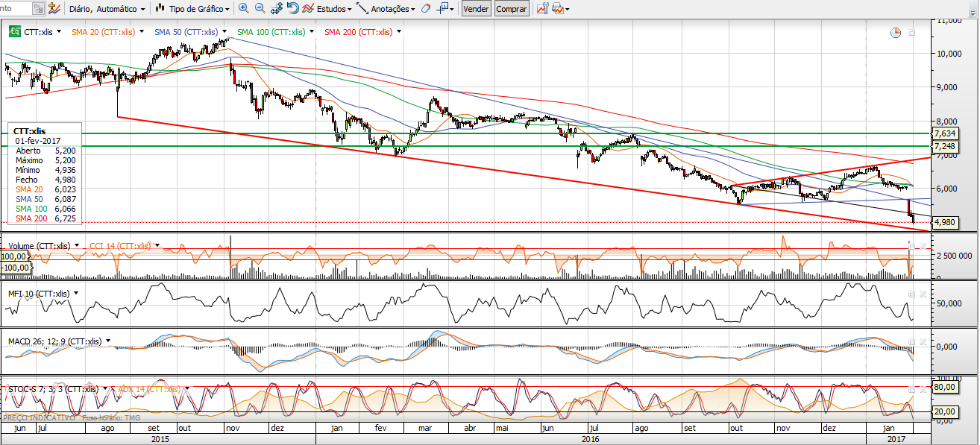Expand the SMA 200 indicator dropdown arrow
This screenshot has width=980, height=445.
400,32
